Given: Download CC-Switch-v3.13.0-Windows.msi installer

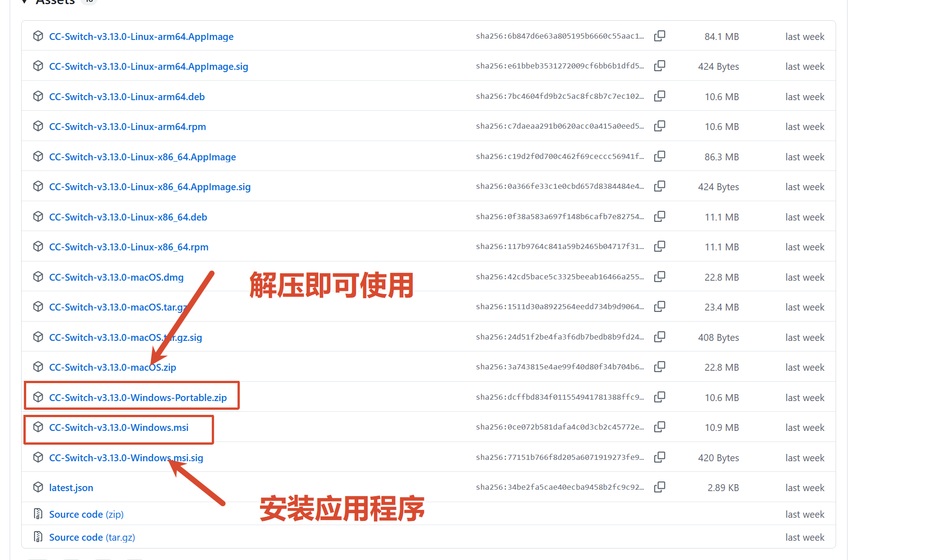Looking at the screenshot, I should (119, 428).
